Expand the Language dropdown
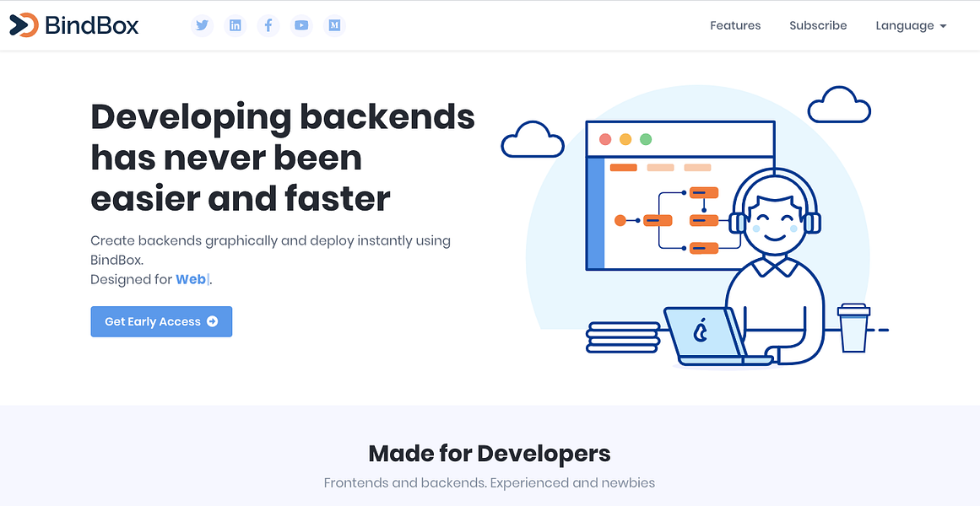This screenshot has width=980, height=506. coord(912,25)
